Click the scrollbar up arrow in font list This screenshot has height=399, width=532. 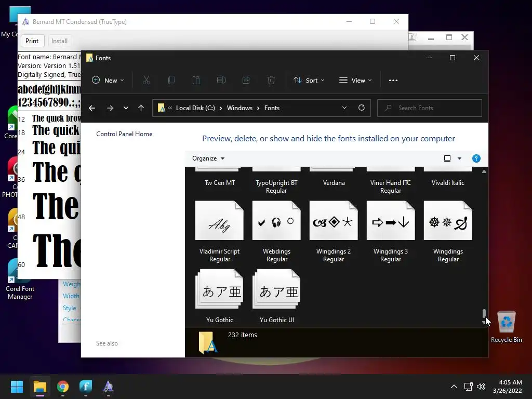pyautogui.click(x=484, y=171)
